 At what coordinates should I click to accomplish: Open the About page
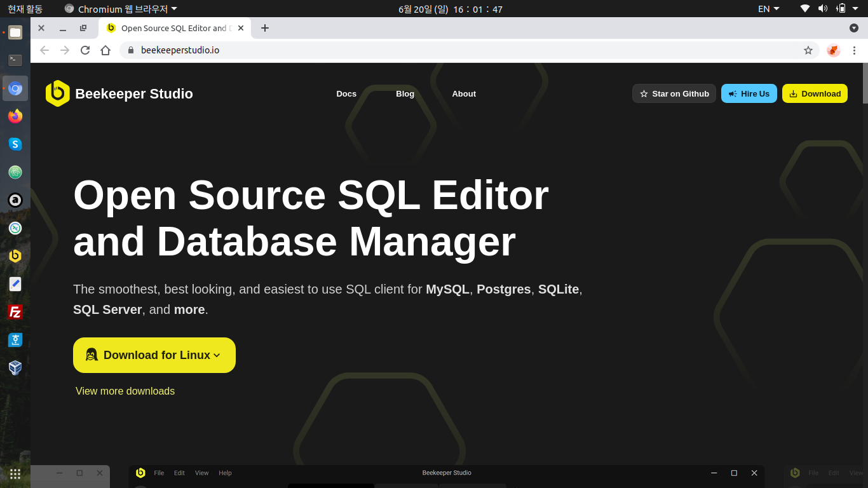(464, 93)
